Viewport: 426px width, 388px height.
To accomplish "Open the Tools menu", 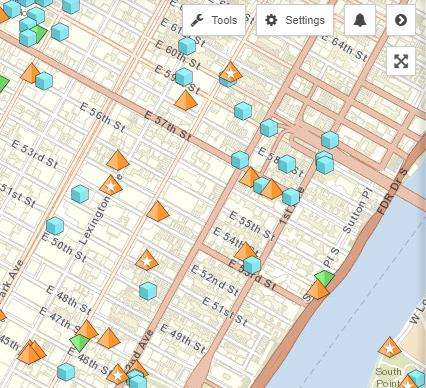I will [x=214, y=20].
